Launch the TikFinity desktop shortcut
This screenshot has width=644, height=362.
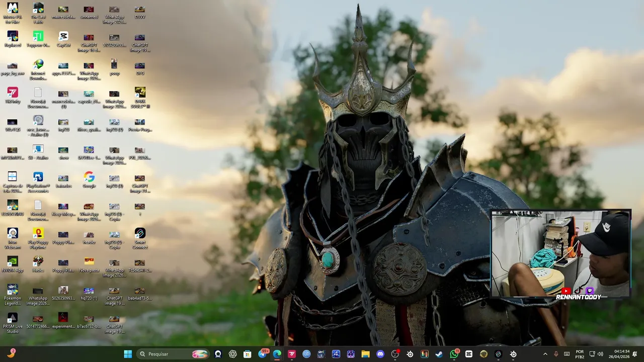click(13, 96)
